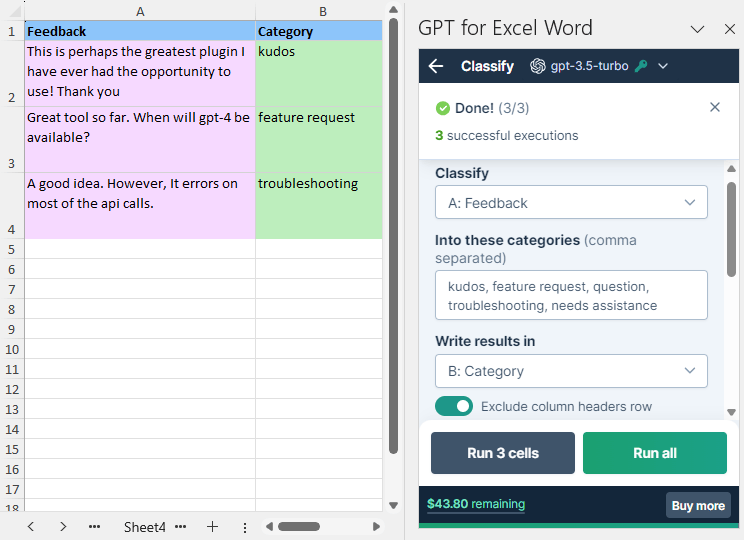Toggle Exclude column headers row switch
The image size is (744, 540).
(x=454, y=406)
